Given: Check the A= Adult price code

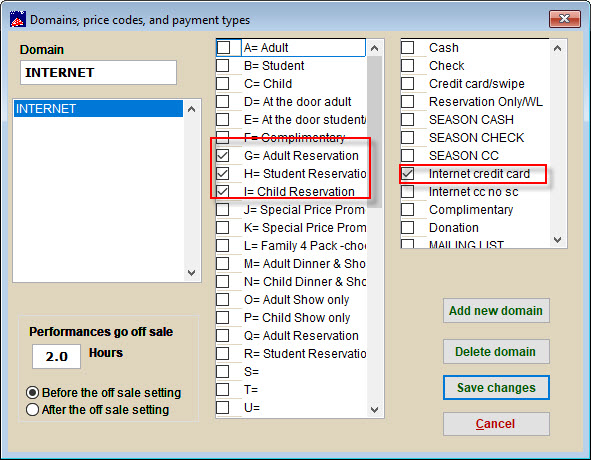Looking at the screenshot, I should click(x=224, y=48).
